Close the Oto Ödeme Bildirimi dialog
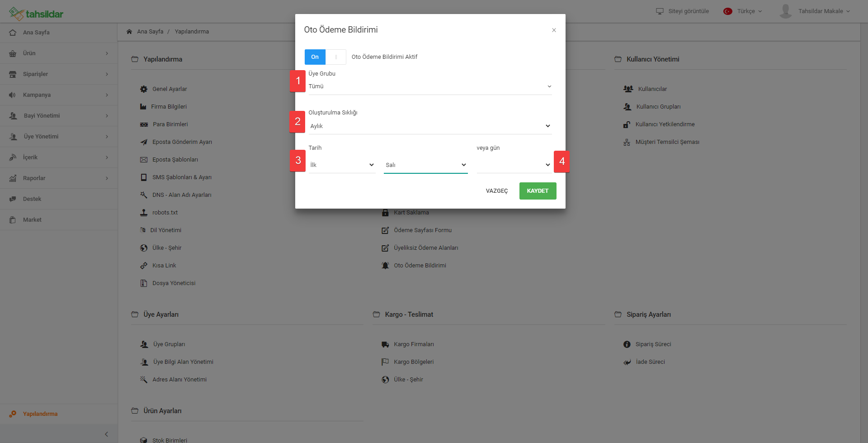 554,30
